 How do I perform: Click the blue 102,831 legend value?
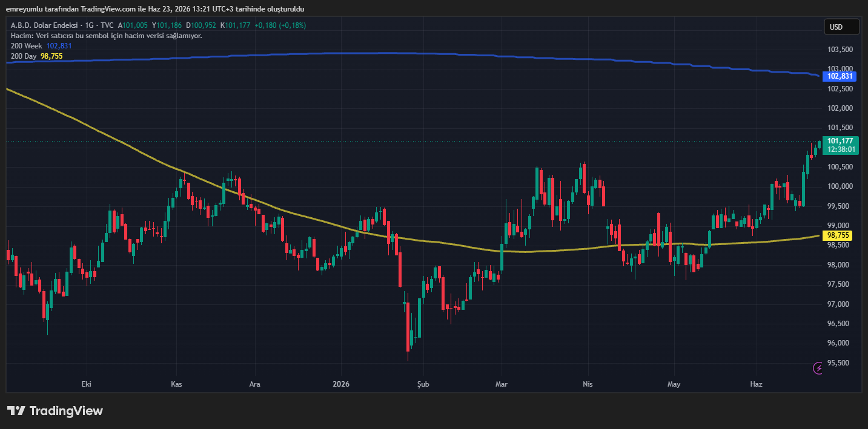(59, 46)
